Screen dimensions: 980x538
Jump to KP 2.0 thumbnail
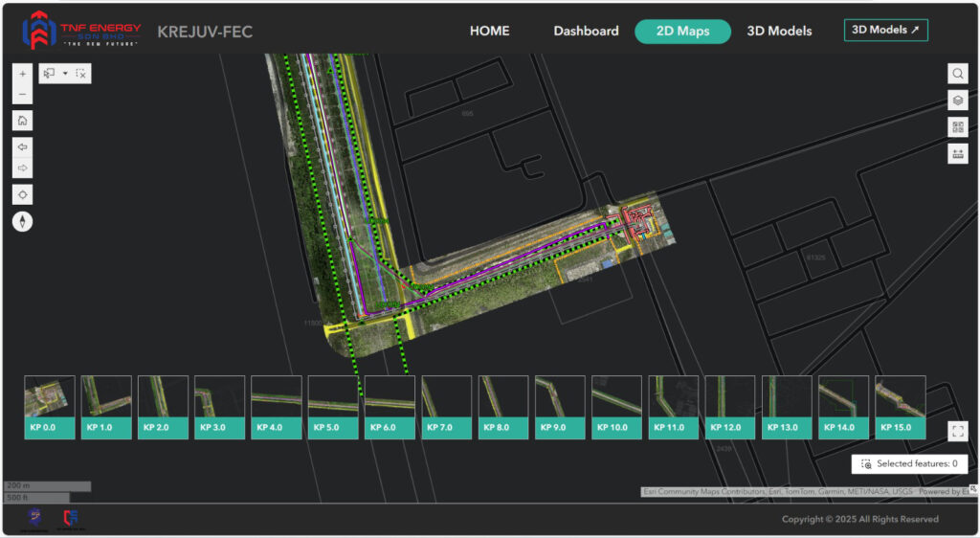(x=163, y=408)
